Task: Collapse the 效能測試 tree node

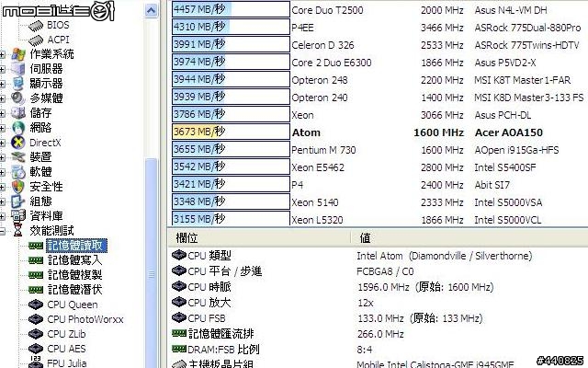Action: coord(2,231)
